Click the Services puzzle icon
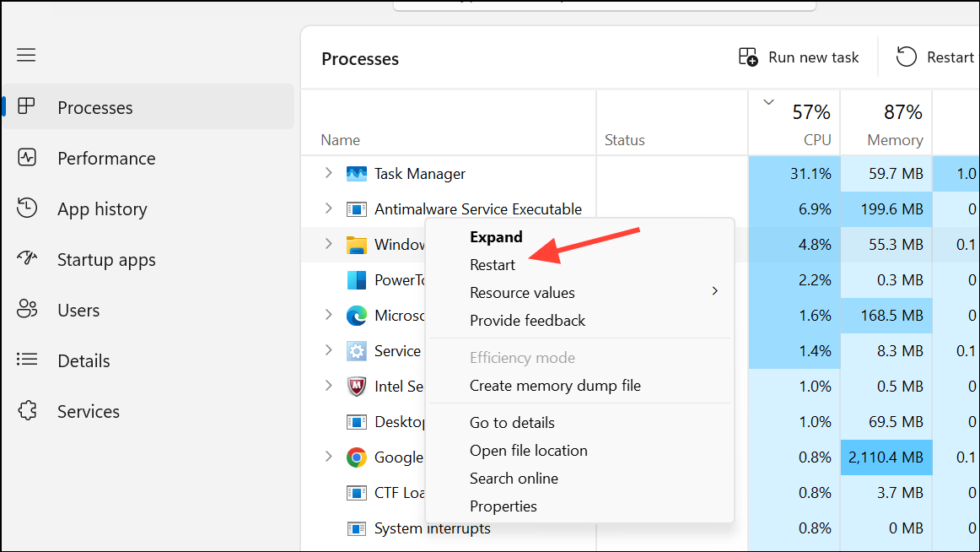Image resolution: width=980 pixels, height=552 pixels. click(x=27, y=411)
